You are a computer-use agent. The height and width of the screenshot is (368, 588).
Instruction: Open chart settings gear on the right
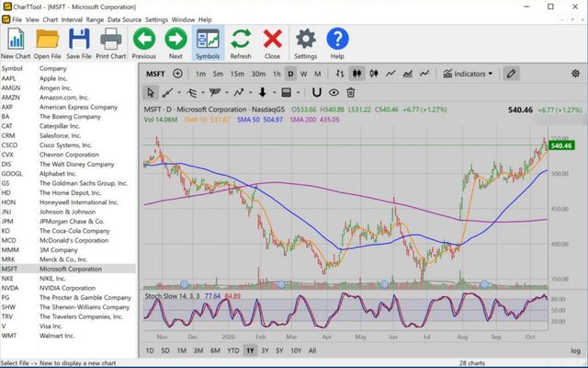pyautogui.click(x=576, y=74)
